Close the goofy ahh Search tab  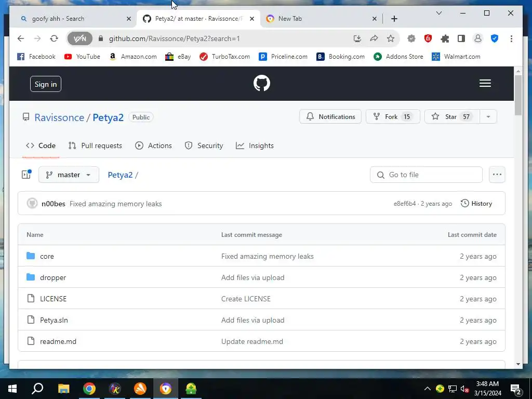129,19
